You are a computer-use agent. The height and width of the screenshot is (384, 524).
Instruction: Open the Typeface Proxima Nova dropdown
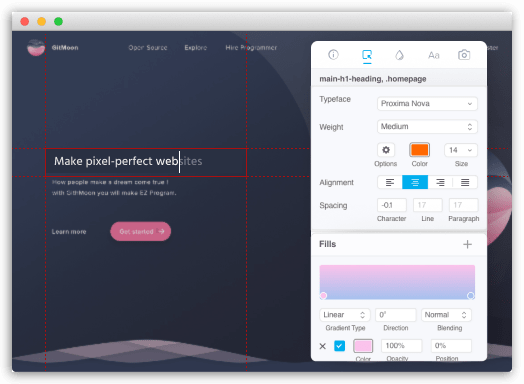point(427,104)
